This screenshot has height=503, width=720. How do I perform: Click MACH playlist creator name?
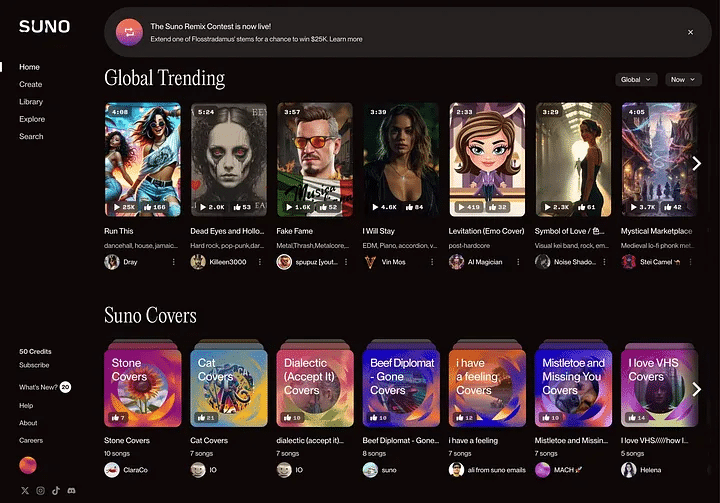(568, 470)
